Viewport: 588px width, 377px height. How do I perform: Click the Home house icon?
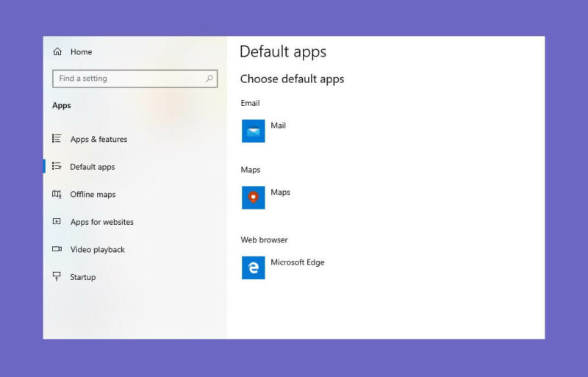pyautogui.click(x=57, y=51)
